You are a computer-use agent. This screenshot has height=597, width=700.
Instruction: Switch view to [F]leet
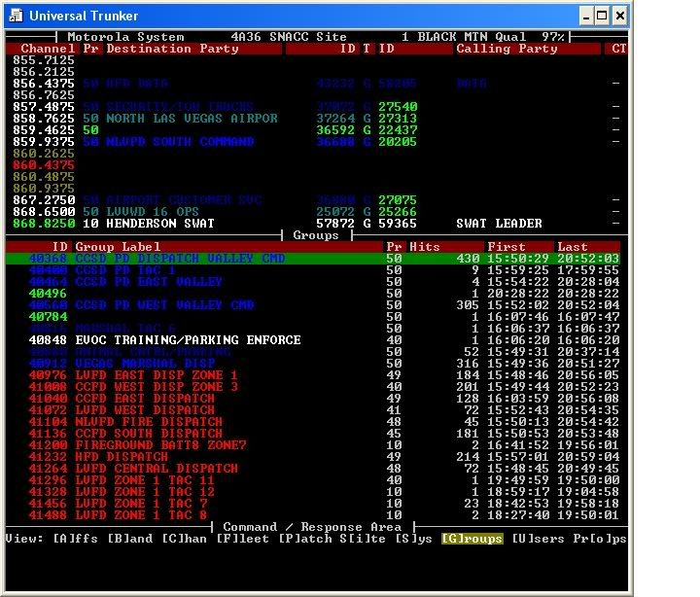coord(243,539)
